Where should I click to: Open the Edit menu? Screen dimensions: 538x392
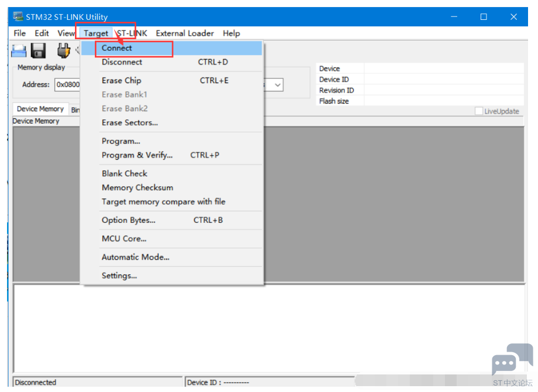[x=42, y=33]
